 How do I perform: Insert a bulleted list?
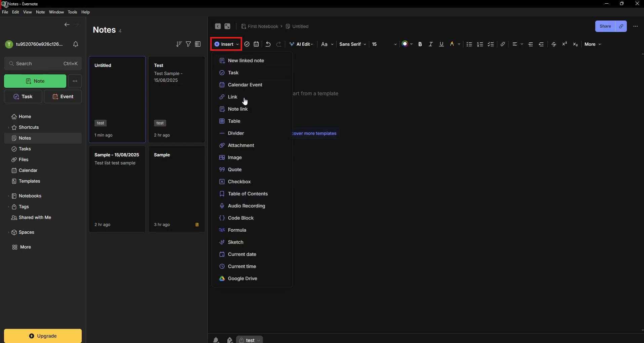point(470,44)
